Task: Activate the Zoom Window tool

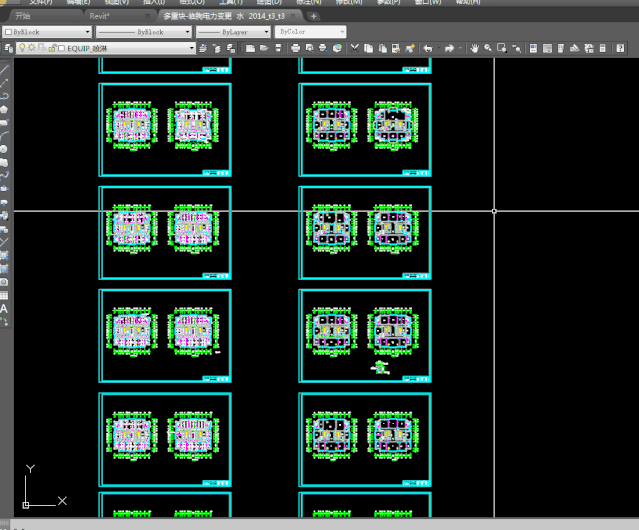Action: 502,48
